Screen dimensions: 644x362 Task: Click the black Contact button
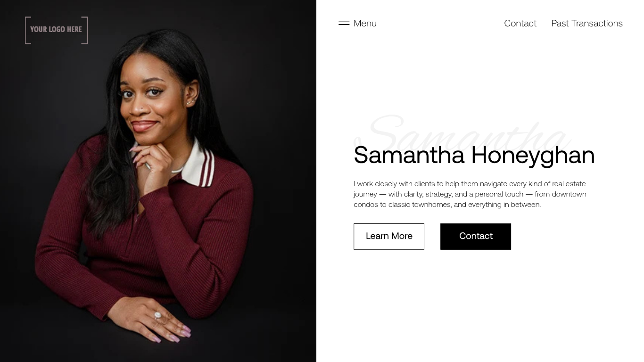(x=476, y=237)
